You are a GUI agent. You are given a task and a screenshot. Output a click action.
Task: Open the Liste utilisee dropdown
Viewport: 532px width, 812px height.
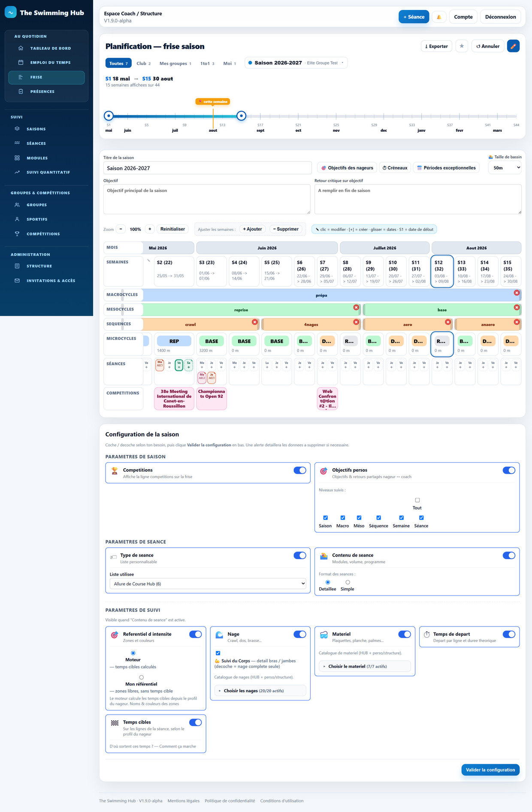pos(208,584)
